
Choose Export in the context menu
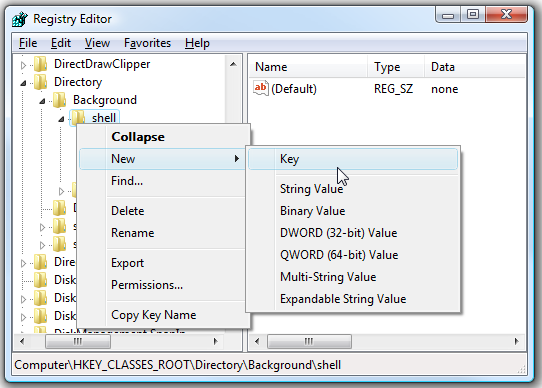point(162,263)
